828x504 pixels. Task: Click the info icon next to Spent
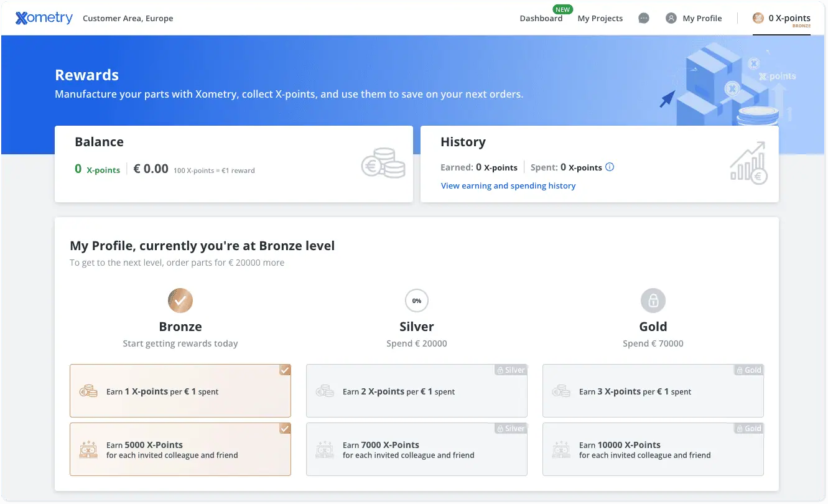(x=610, y=167)
